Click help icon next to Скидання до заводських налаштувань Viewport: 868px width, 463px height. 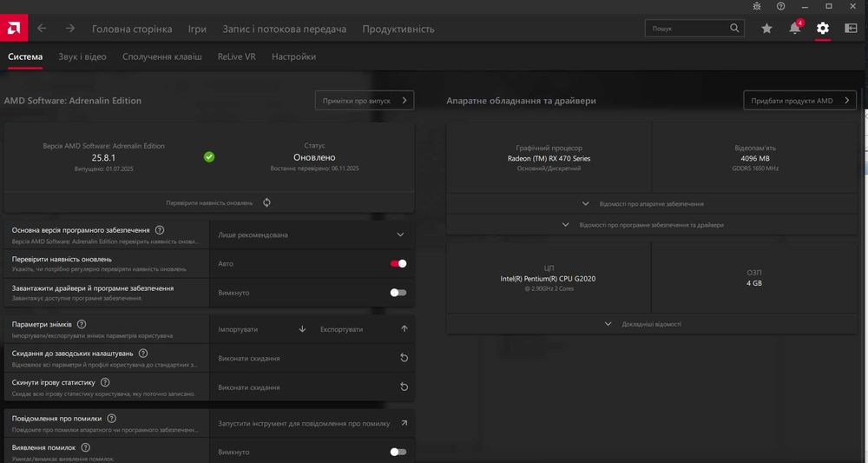[143, 354]
